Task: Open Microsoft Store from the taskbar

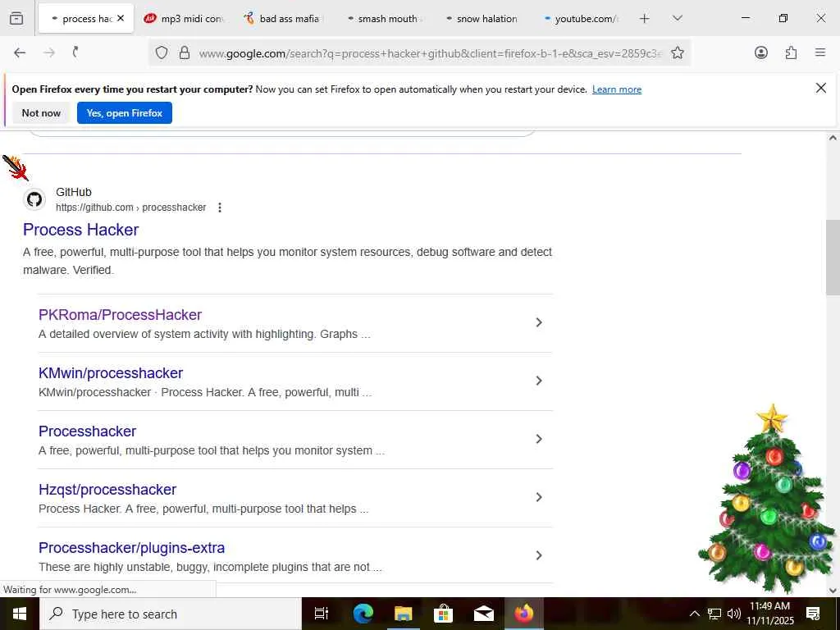Action: pyautogui.click(x=444, y=614)
